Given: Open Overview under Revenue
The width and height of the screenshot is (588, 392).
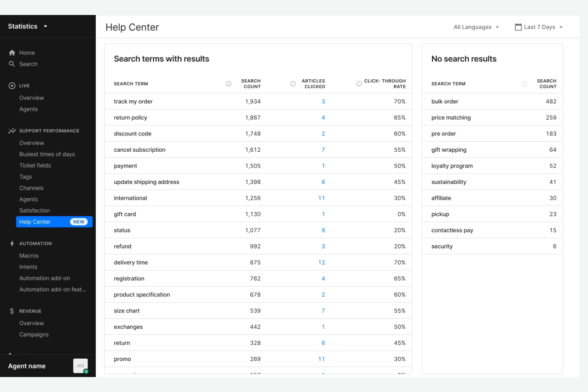Looking at the screenshot, I should click(x=32, y=323).
